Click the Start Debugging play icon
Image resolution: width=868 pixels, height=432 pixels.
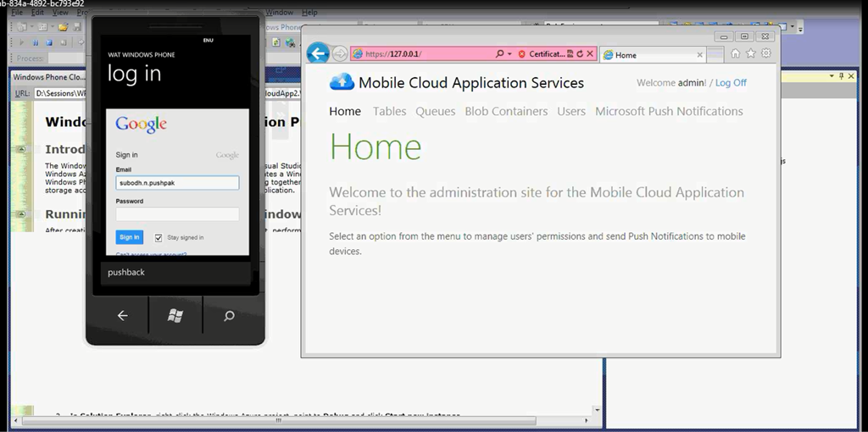(21, 42)
